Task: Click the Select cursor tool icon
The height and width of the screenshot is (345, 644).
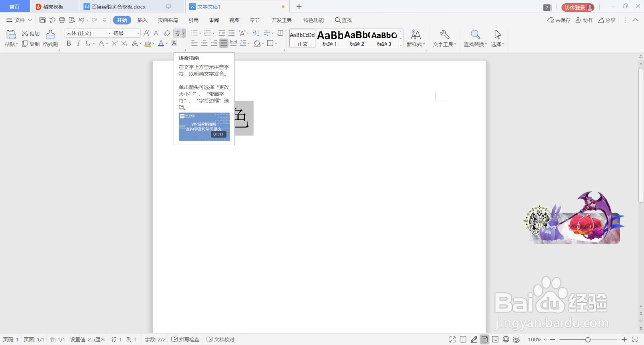Action: click(497, 35)
